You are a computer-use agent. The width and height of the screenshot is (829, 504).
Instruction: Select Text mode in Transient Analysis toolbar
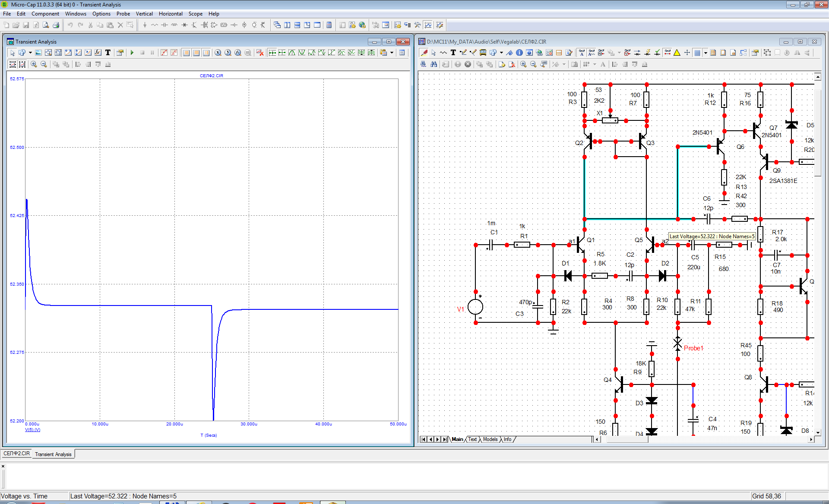click(108, 53)
